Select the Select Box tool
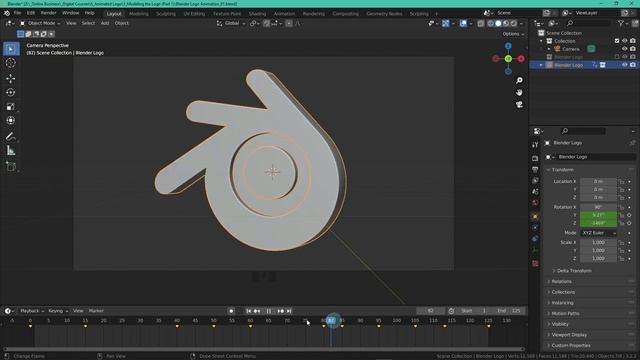640x360 pixels. (x=11, y=49)
